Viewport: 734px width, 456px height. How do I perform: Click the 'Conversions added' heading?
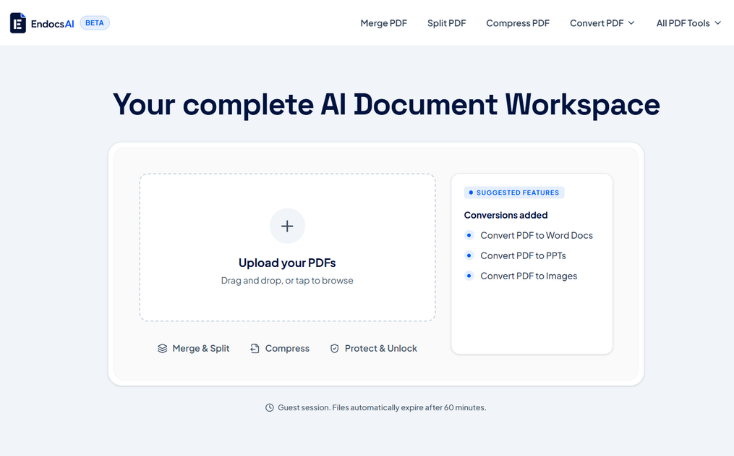click(506, 215)
